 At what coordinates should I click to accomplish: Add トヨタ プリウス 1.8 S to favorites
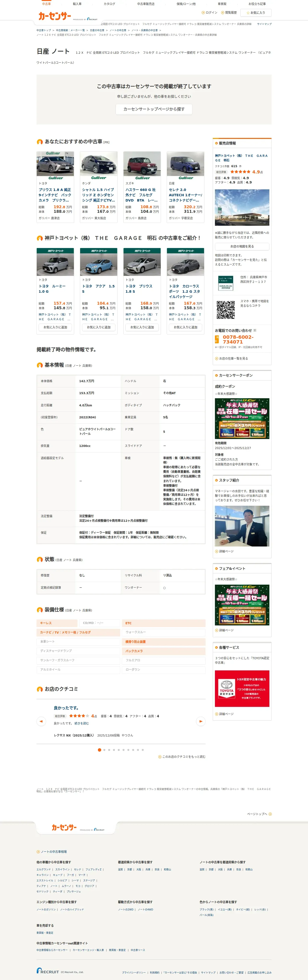(x=142, y=327)
